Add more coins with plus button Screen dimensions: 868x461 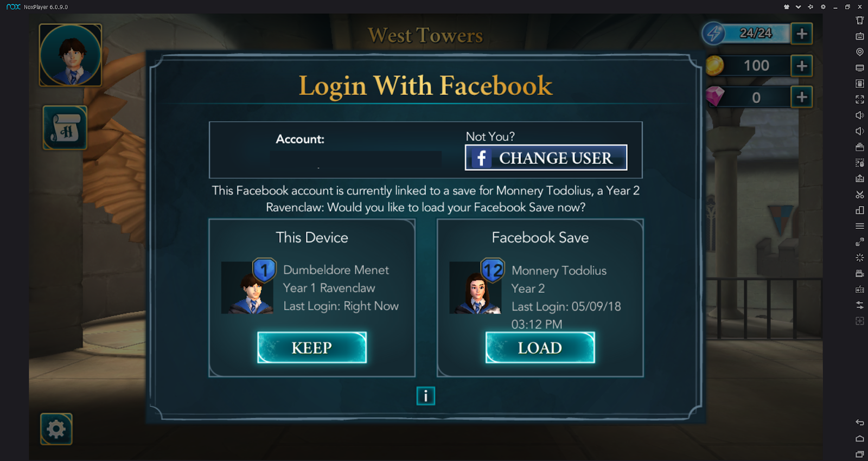pyautogui.click(x=802, y=66)
